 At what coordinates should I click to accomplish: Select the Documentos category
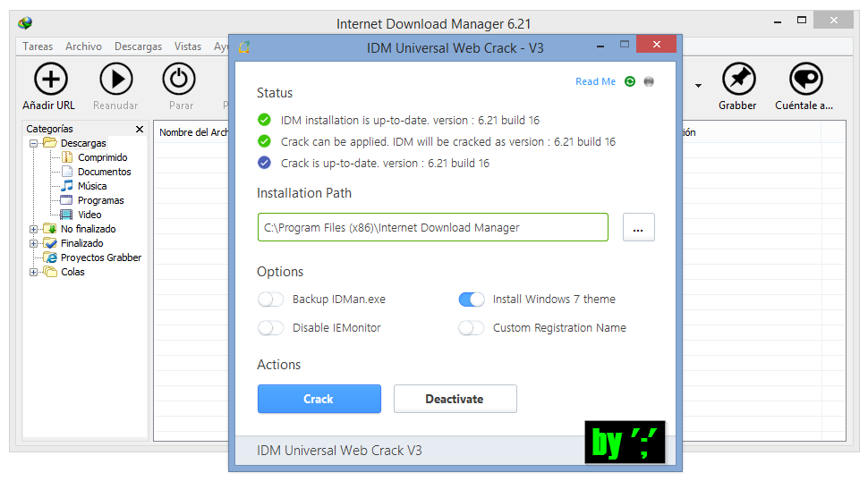click(104, 172)
